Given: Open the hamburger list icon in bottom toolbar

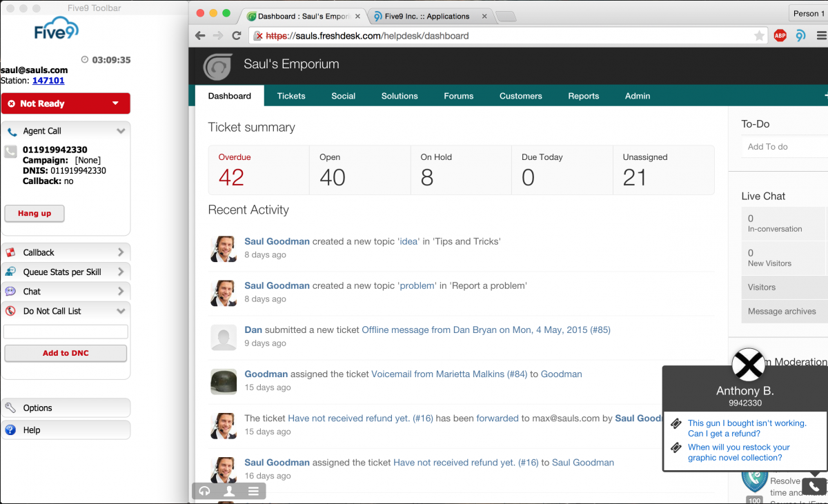Looking at the screenshot, I should coord(253,491).
